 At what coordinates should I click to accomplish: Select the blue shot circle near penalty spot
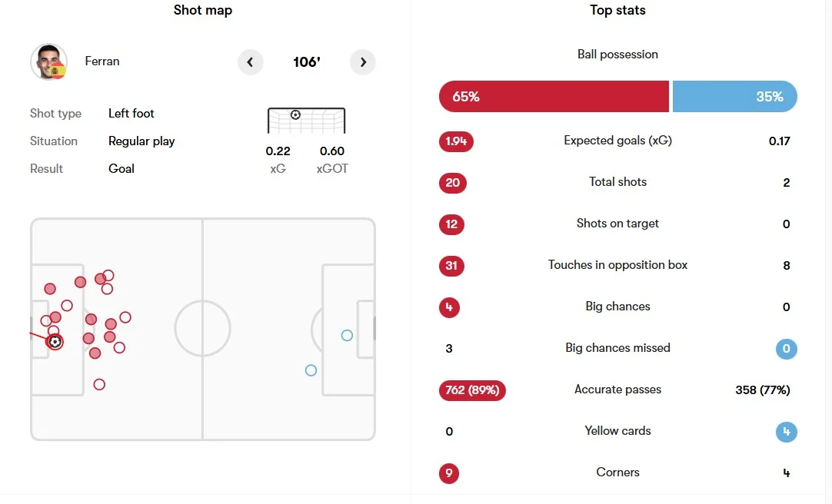(347, 336)
